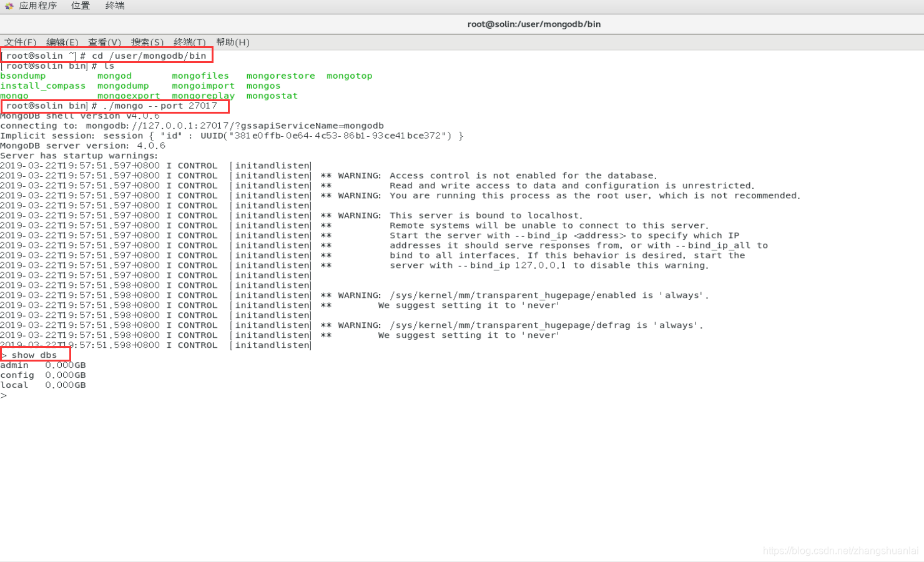Screen dimensions: 924x562
Task: Click 'Remote systems will be unable to connect' line
Action: click(549, 225)
